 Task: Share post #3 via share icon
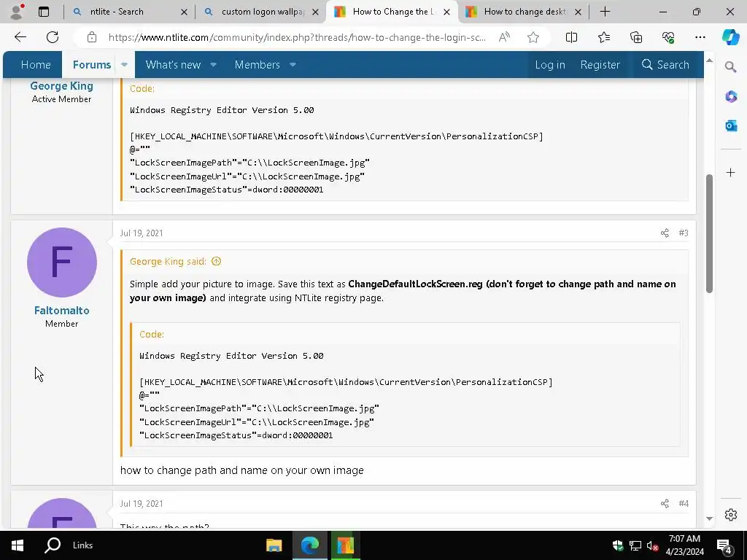665,233
